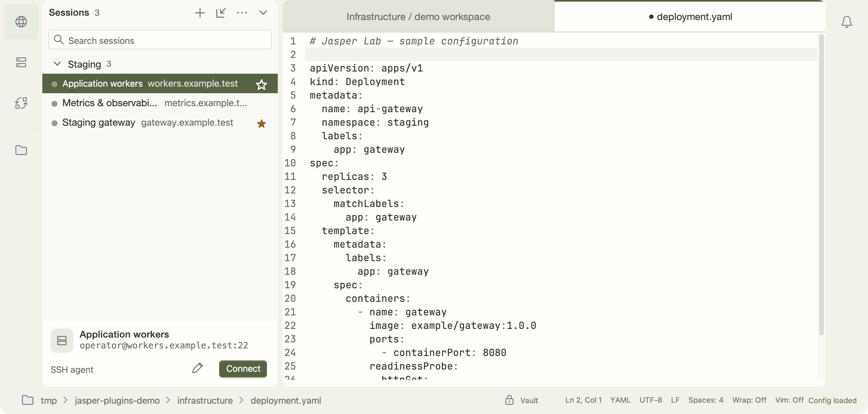Screen dimensions: 868x414
Task: Open the sync arrows icon in the sidebar
Action: click(x=21, y=103)
